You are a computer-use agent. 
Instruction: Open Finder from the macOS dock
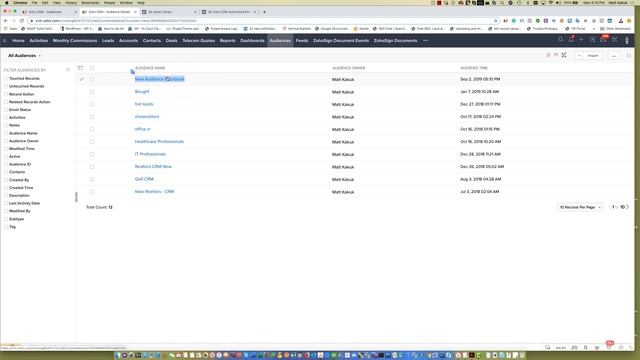coord(118,355)
